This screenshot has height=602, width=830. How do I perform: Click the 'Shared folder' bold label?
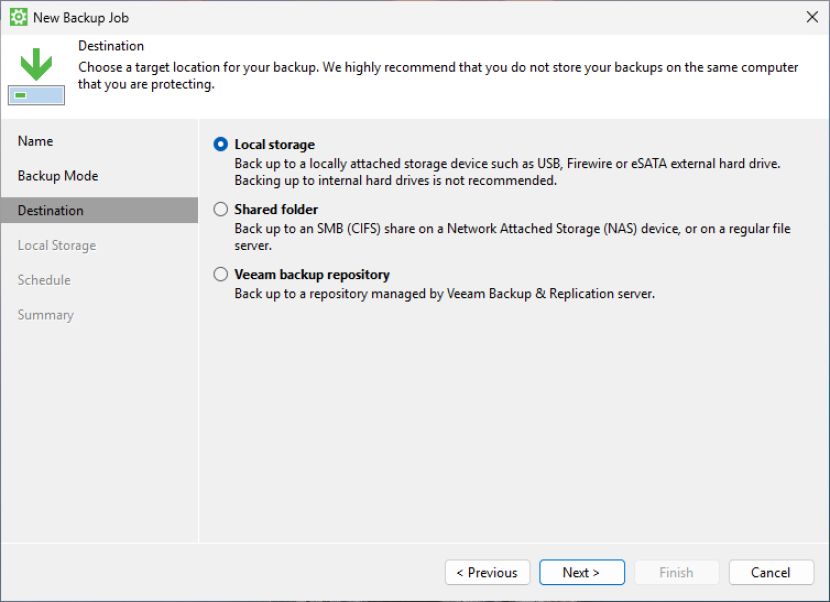click(276, 210)
